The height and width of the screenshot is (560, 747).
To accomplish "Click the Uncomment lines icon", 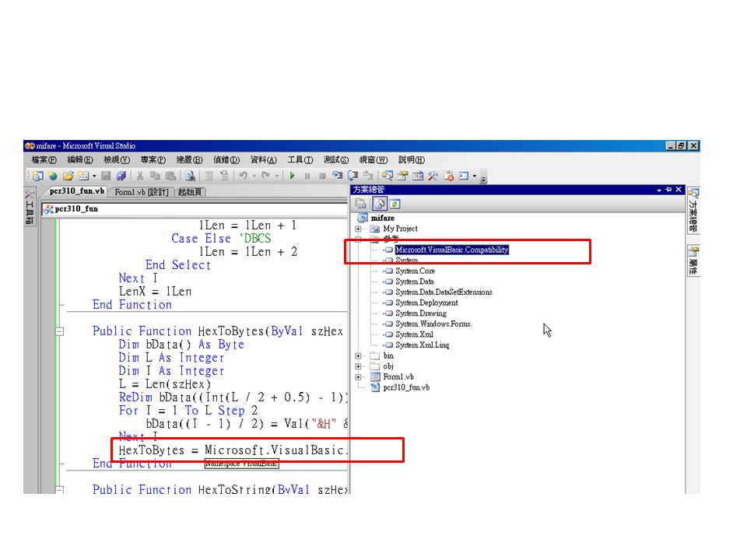I will click(224, 176).
